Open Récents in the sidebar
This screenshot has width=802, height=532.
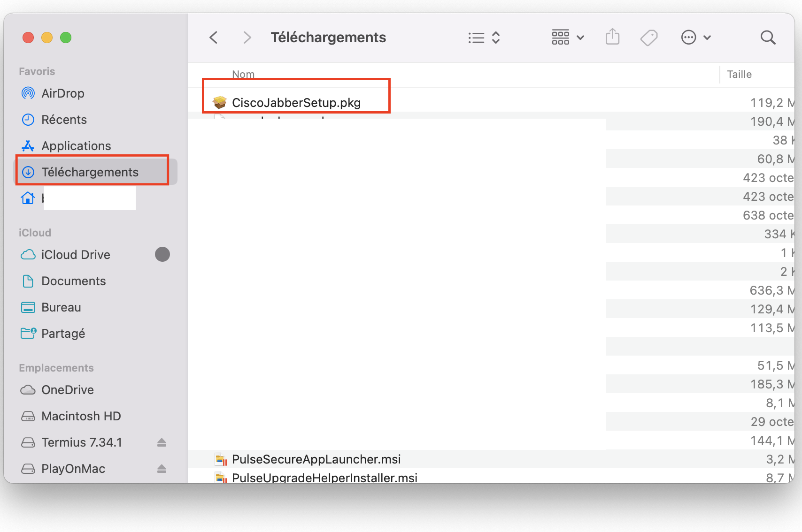(64, 120)
